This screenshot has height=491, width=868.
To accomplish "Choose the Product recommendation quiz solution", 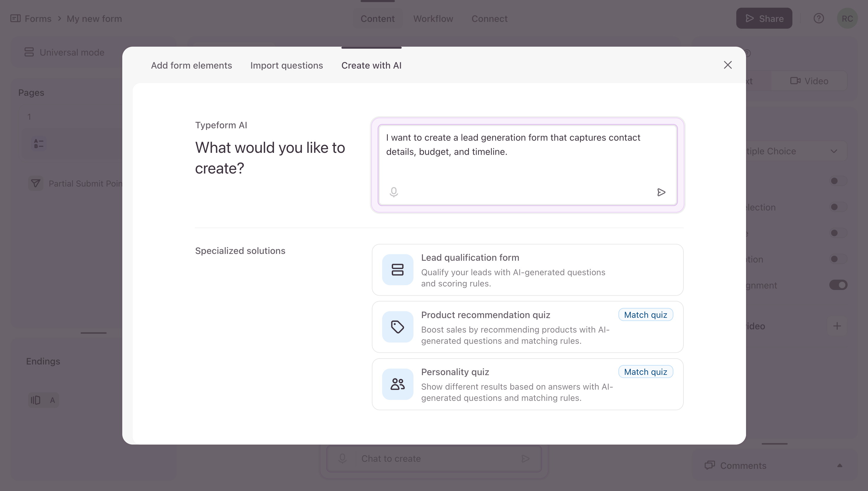I will pos(527,327).
